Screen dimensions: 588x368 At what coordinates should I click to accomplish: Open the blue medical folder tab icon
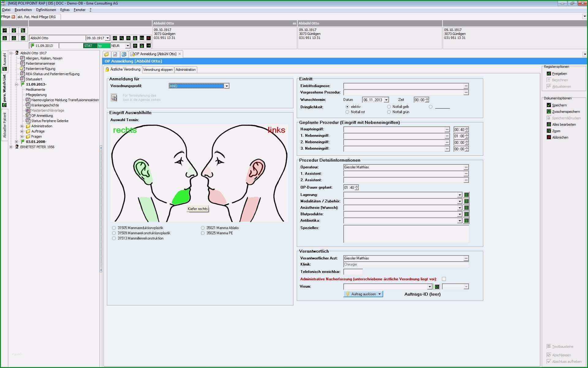pos(124,54)
